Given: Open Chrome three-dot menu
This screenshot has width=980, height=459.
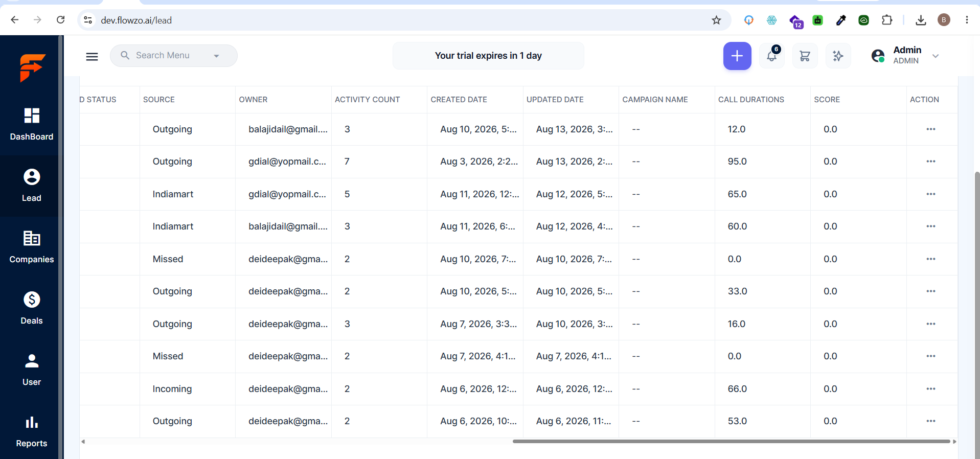Looking at the screenshot, I should [x=967, y=20].
